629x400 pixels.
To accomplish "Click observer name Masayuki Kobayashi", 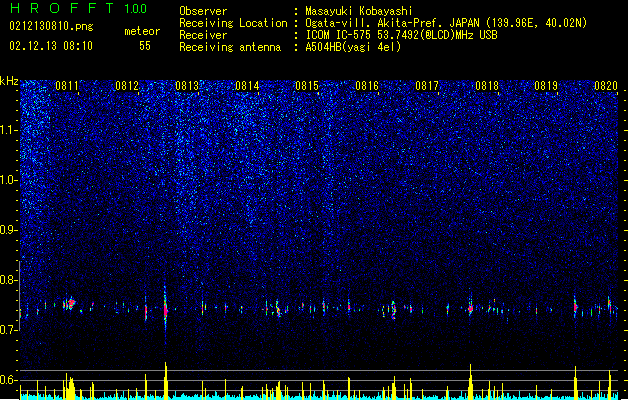I will [x=359, y=11].
